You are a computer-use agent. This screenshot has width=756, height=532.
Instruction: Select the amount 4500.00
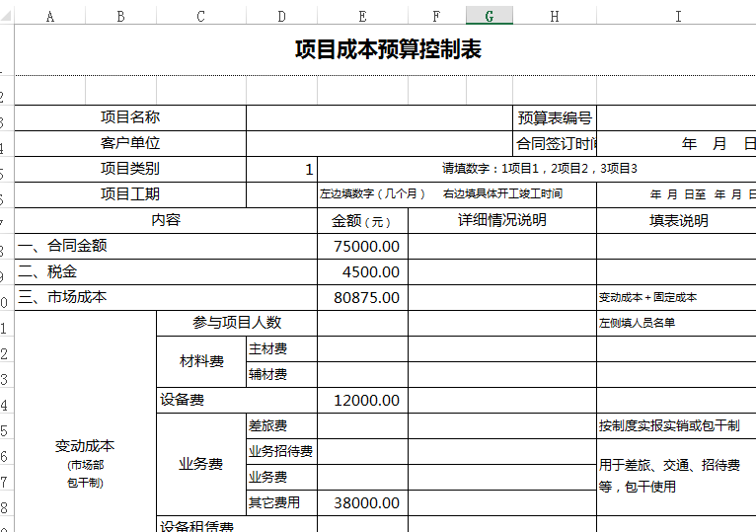point(362,272)
